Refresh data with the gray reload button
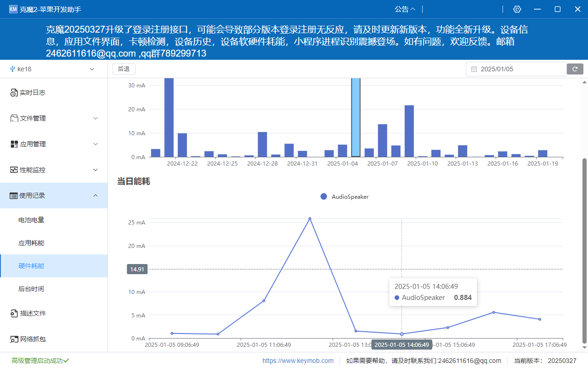The height and width of the screenshot is (368, 588). (x=575, y=69)
